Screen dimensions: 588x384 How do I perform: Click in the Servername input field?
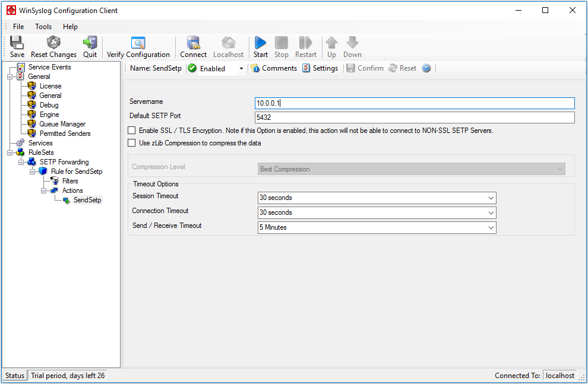coord(415,103)
